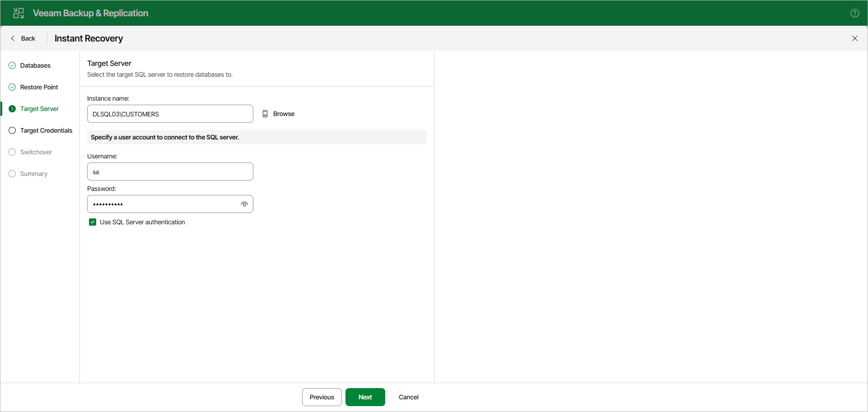Click the Summary step circle
868x412 pixels.
coord(12,174)
